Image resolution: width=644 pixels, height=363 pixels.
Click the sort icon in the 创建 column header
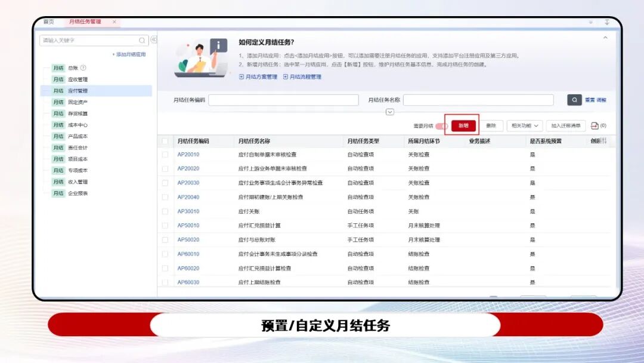(603, 140)
